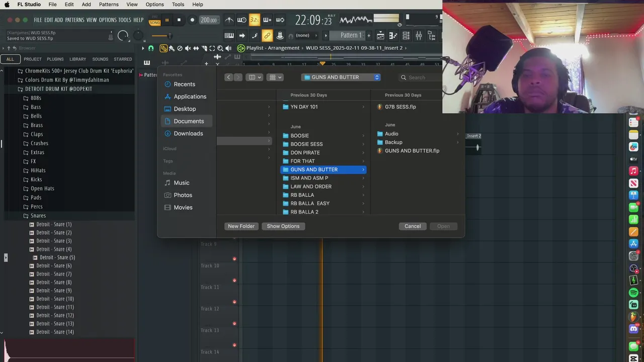Toggle the wait for input icon
This screenshot has width=644, height=362.
point(242,20)
